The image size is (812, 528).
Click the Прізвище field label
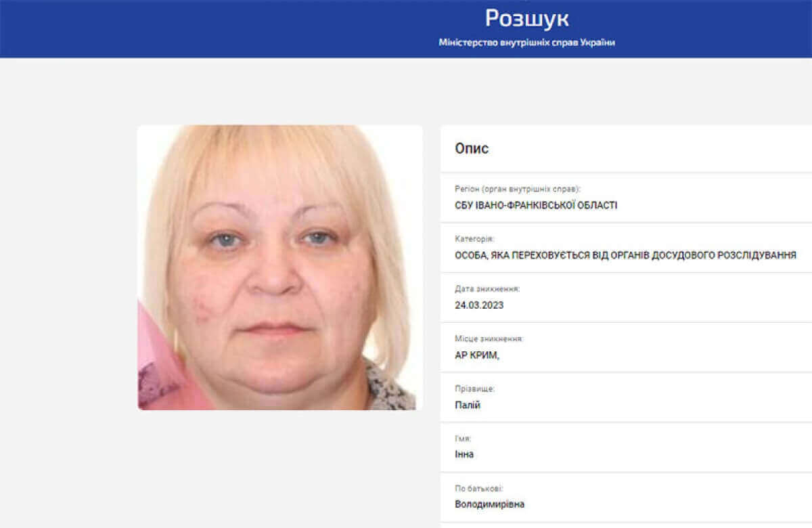pyautogui.click(x=474, y=389)
